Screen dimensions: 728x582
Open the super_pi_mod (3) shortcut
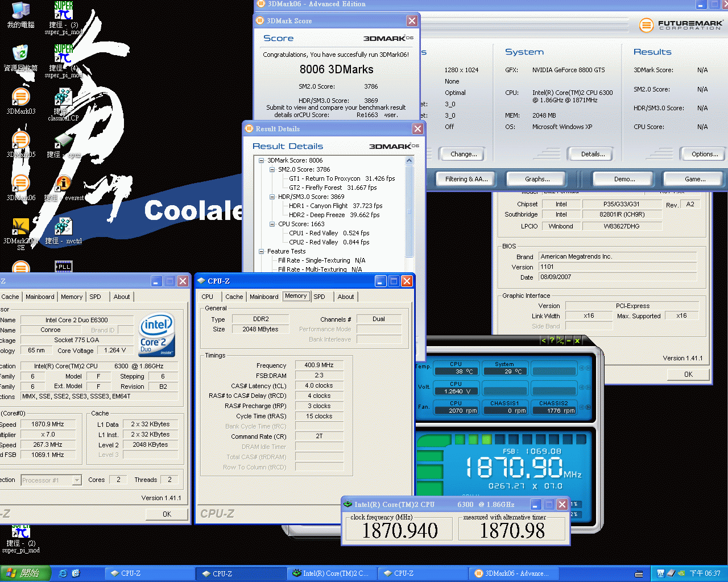coord(64,18)
